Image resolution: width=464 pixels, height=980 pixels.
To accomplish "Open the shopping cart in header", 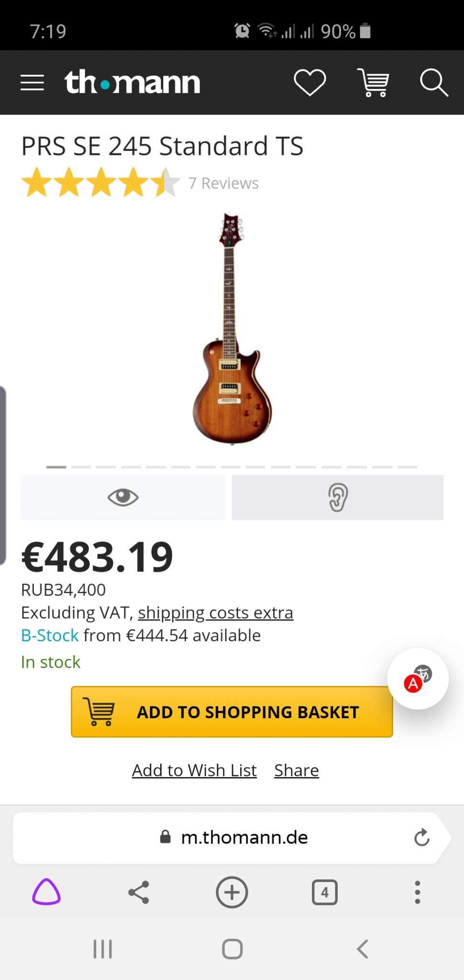I will point(373,82).
